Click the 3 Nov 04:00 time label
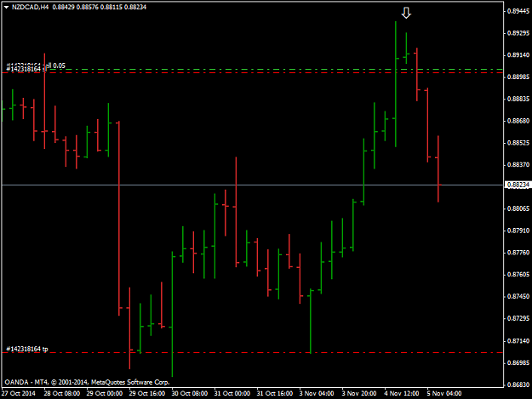This screenshot has width=532, height=399. click(x=317, y=393)
